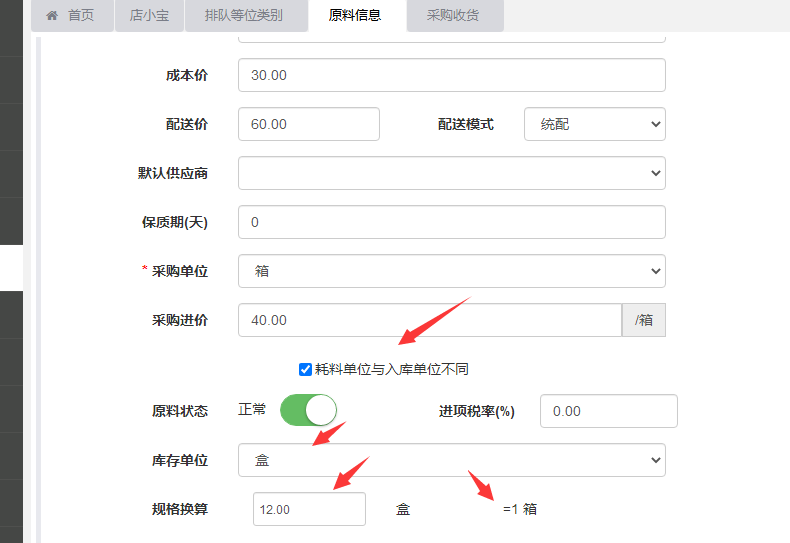
Task: Click the home icon in the 首页 tab
Action: tap(52, 16)
